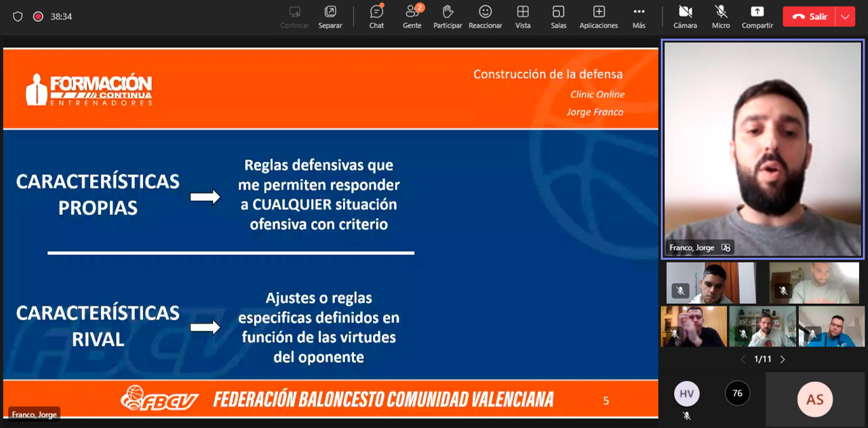868x428 pixels.
Task: Click the shield privacy icon
Action: 18,16
